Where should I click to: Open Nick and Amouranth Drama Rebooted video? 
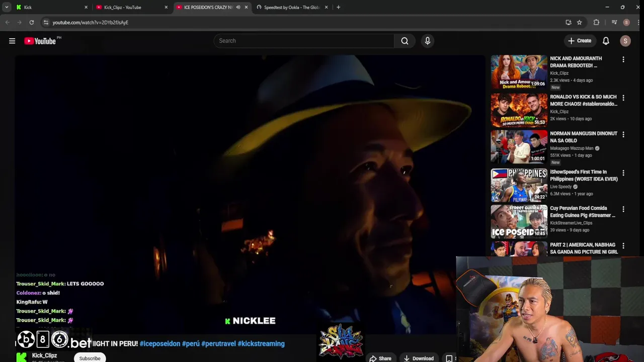point(519,71)
